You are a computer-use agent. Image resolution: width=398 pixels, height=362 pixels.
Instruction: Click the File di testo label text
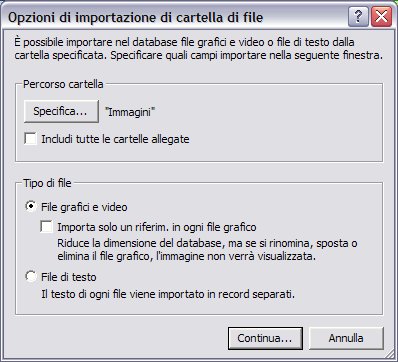click(x=69, y=277)
